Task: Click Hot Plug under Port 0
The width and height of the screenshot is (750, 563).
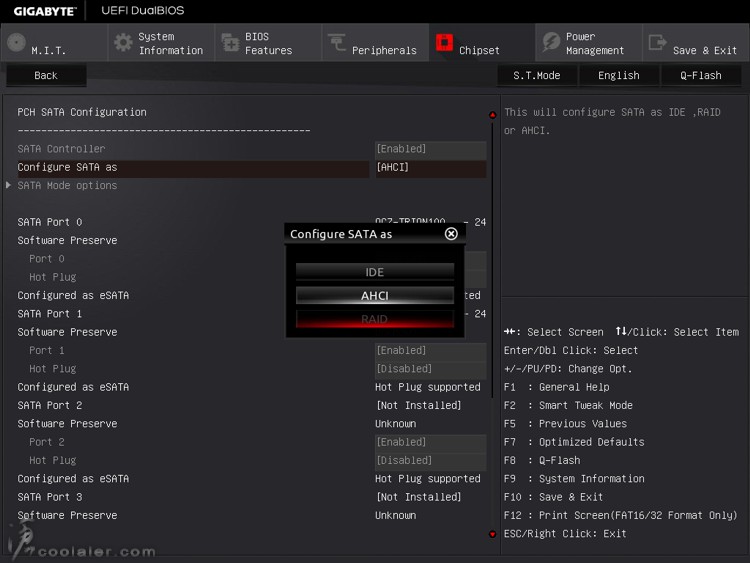Action: 53,277
